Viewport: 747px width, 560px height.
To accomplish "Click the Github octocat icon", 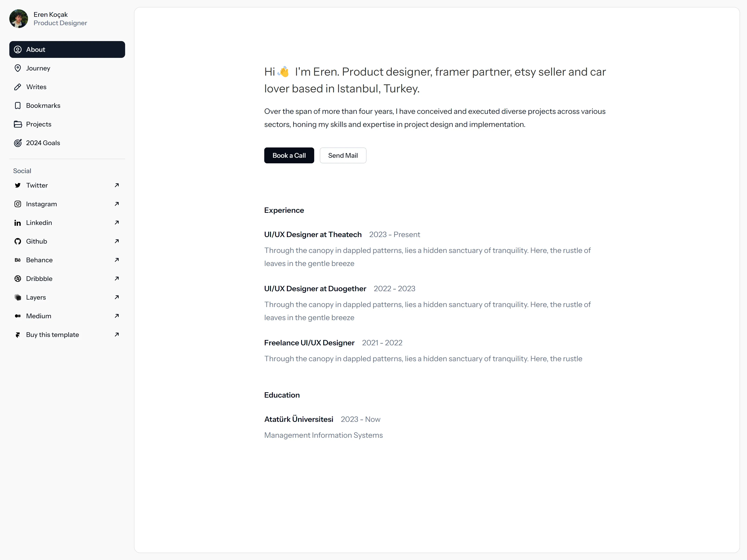I will [x=18, y=241].
